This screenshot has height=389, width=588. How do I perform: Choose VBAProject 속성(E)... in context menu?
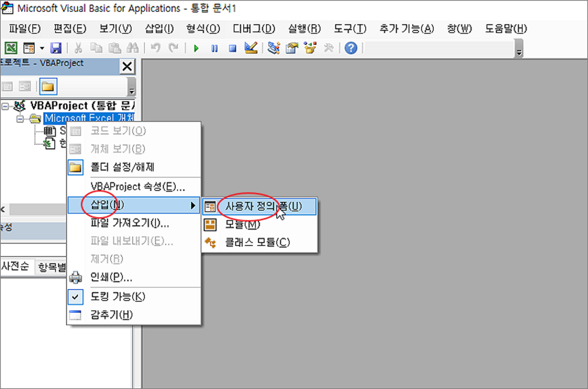click(134, 187)
